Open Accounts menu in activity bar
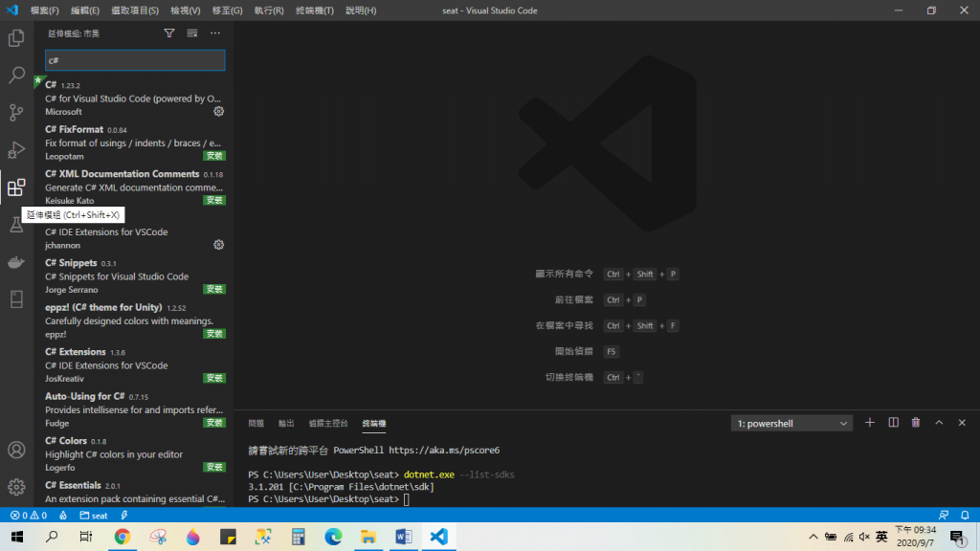The width and height of the screenshot is (980, 551). [x=16, y=450]
